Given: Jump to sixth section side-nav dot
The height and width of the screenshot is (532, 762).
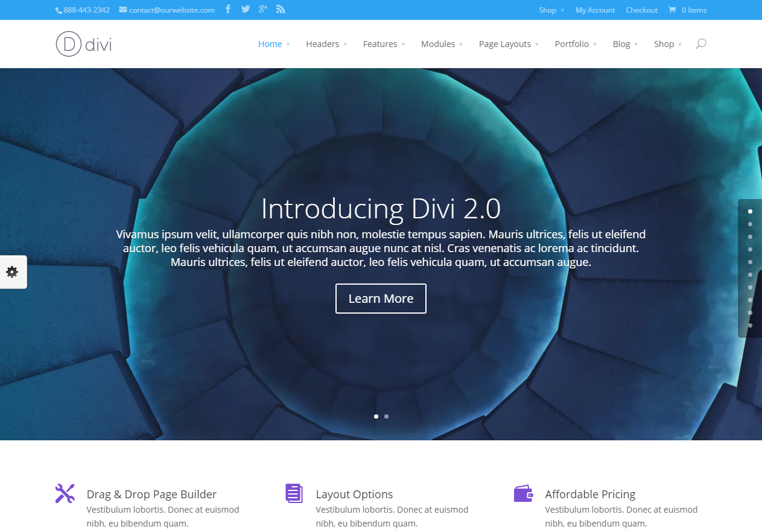Looking at the screenshot, I should click(750, 274).
